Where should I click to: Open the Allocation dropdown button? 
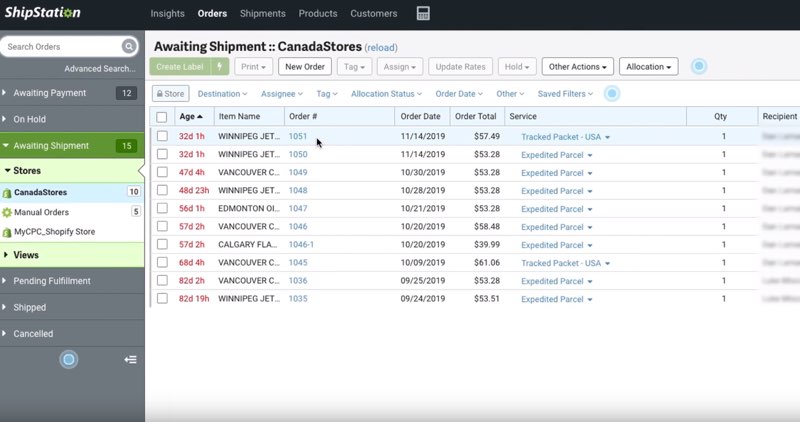pos(648,67)
